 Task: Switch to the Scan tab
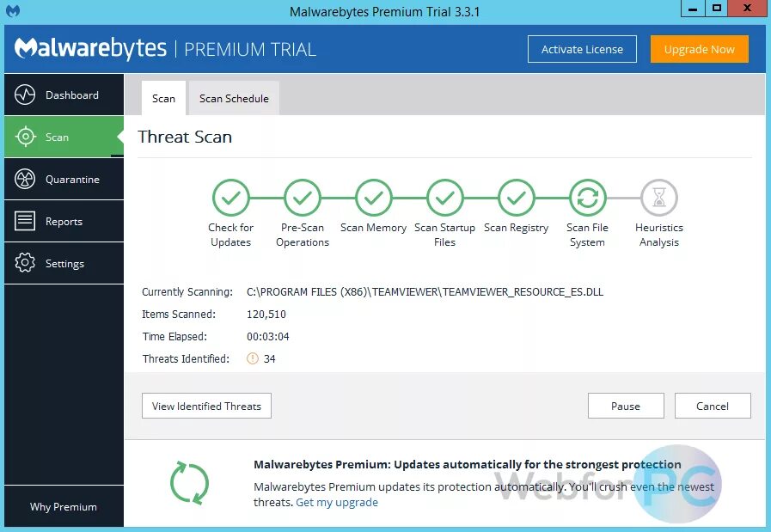tap(163, 98)
